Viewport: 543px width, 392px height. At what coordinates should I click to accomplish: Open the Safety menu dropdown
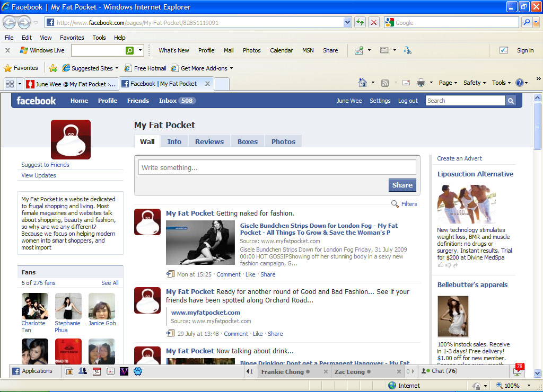tap(475, 83)
